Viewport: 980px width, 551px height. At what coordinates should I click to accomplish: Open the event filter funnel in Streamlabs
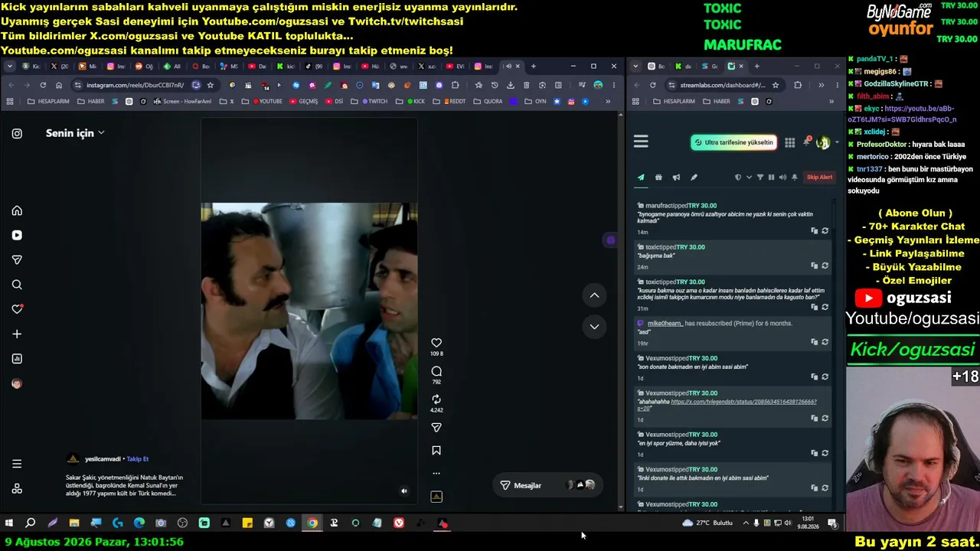[760, 178]
